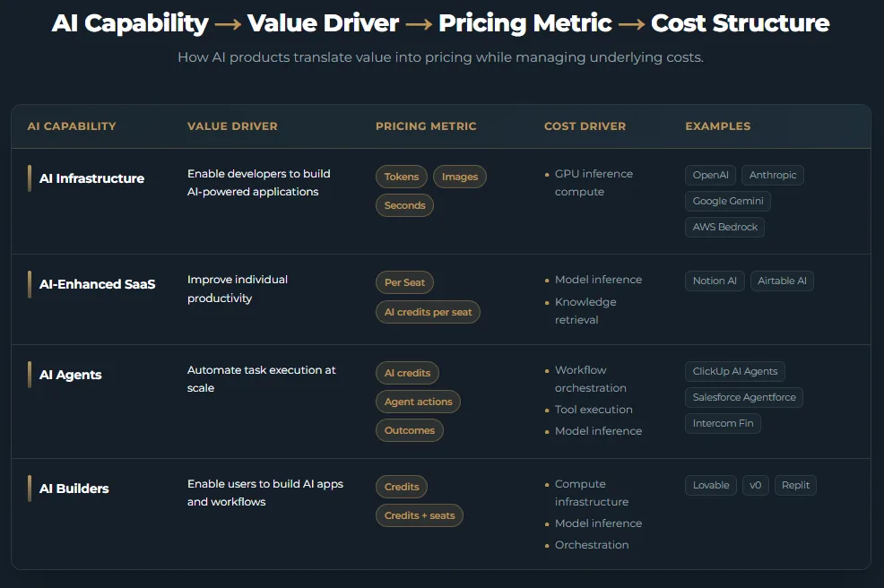Click 'Model inference' in AI Builders row
884x588 pixels.
(598, 523)
